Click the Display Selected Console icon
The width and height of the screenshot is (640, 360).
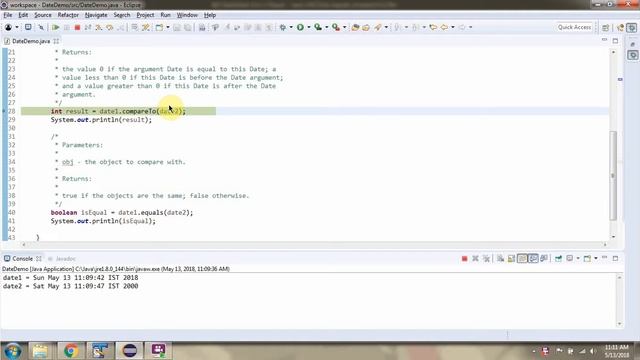click(569, 258)
